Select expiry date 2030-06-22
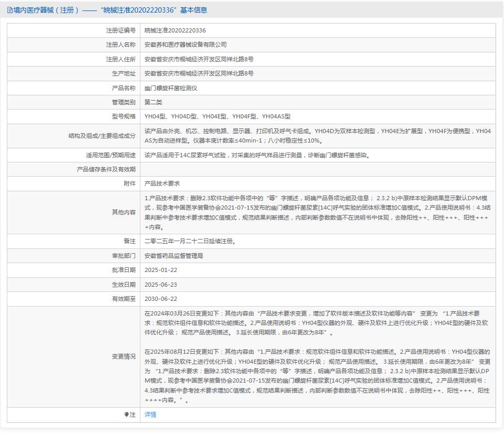Image resolution: width=504 pixels, height=435 pixels. click(161, 299)
